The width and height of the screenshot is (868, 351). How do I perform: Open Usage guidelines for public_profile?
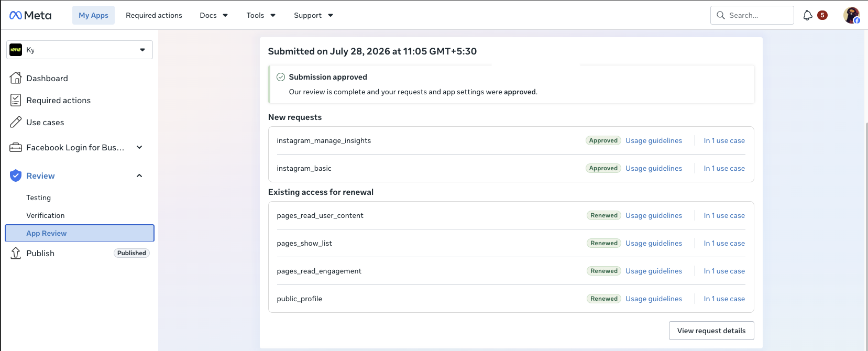pos(654,299)
